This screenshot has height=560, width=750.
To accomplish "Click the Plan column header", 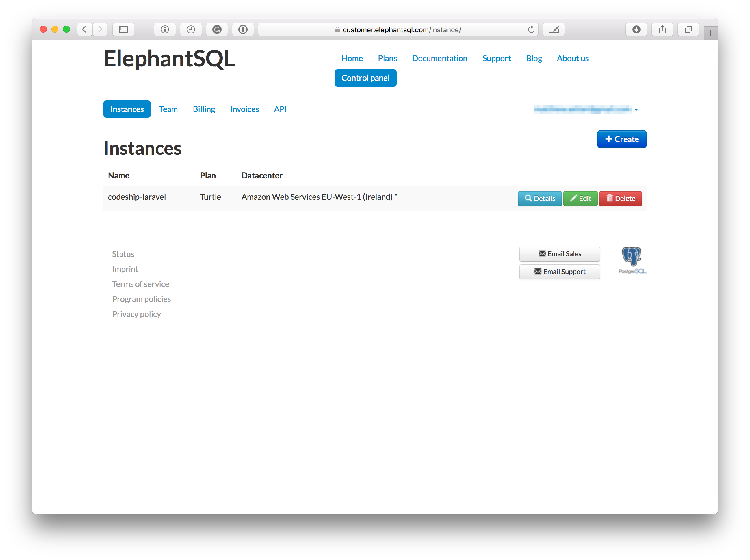I will pyautogui.click(x=208, y=176).
